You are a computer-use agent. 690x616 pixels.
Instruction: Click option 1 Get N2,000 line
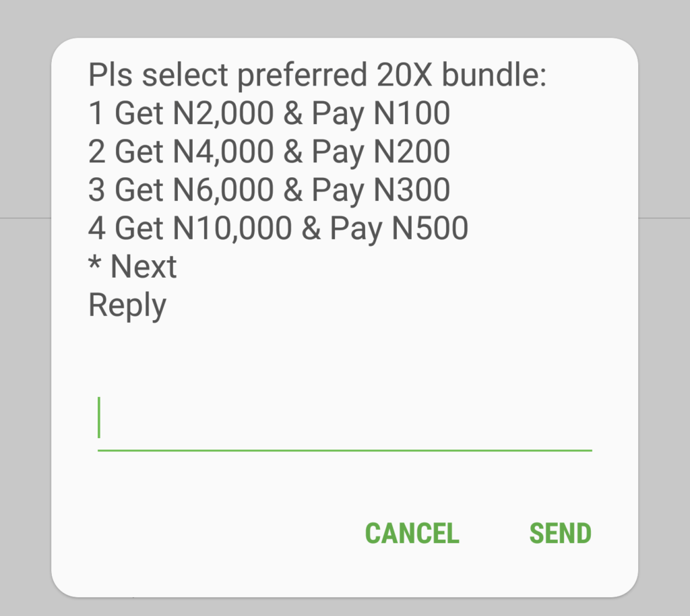(x=269, y=114)
